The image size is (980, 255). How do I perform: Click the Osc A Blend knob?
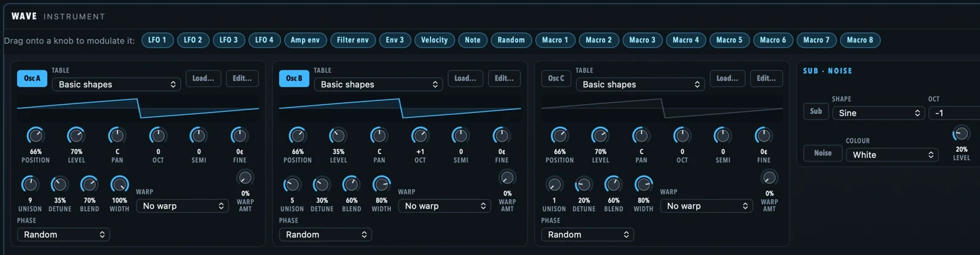[89, 184]
